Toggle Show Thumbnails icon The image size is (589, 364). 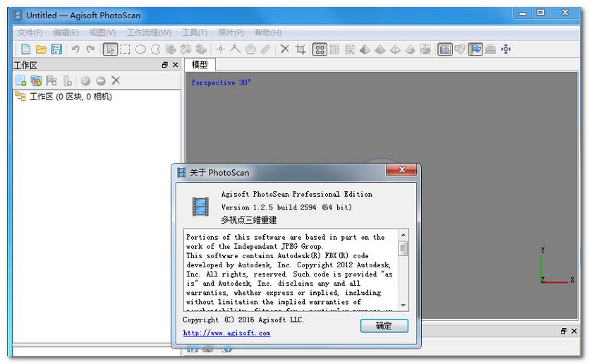pyautogui.click(x=460, y=49)
